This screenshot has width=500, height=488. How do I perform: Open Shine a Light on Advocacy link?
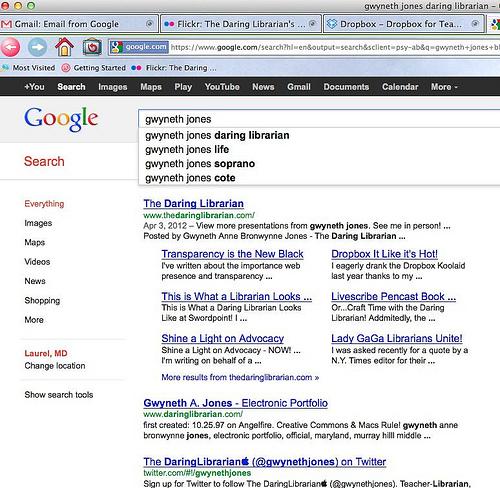(223, 339)
